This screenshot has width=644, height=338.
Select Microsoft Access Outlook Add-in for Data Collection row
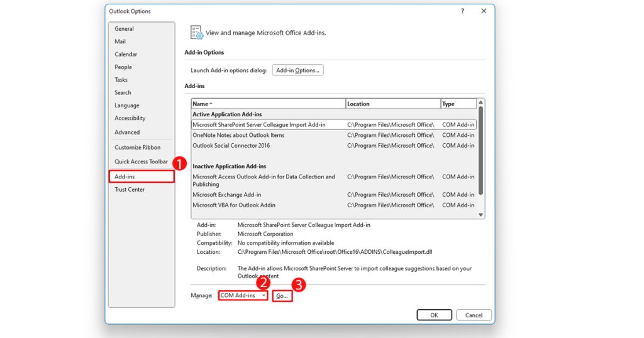pyautogui.click(x=333, y=180)
